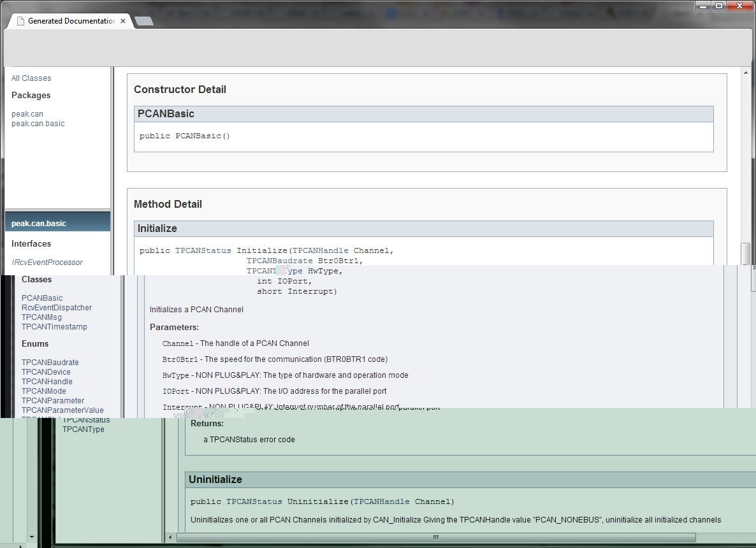This screenshot has width=756, height=548.
Task: Open the peak.can package link
Action: coord(27,114)
